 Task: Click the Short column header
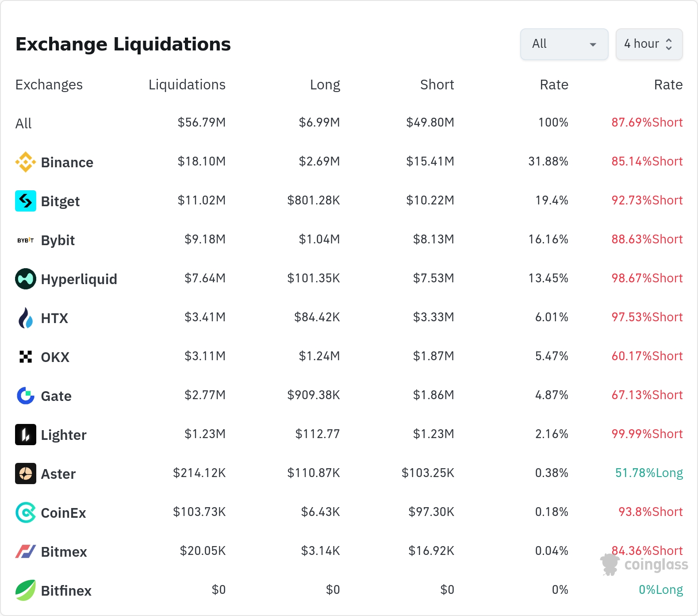coord(437,85)
